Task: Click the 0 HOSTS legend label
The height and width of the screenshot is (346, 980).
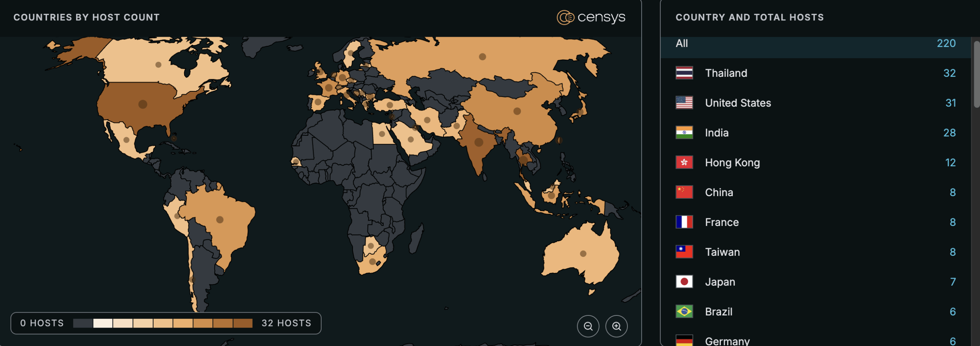Action: point(42,323)
